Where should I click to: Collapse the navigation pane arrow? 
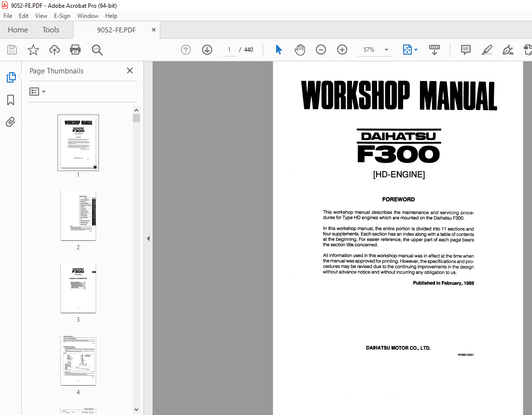pos(148,238)
